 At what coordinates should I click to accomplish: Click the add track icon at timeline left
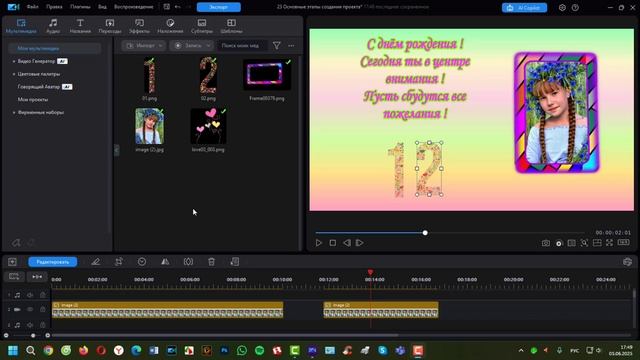tap(12, 262)
